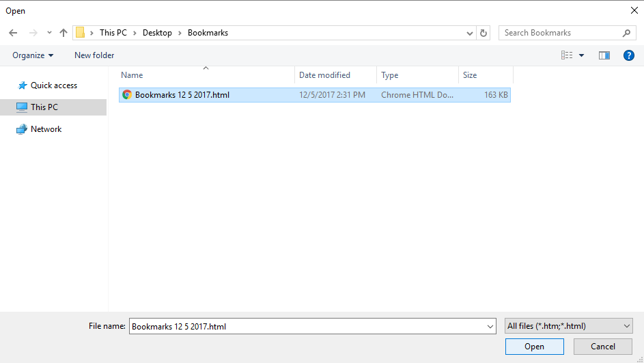Select Bookmarks 12 5 2017.html file
The height and width of the screenshot is (363, 644).
(x=315, y=95)
